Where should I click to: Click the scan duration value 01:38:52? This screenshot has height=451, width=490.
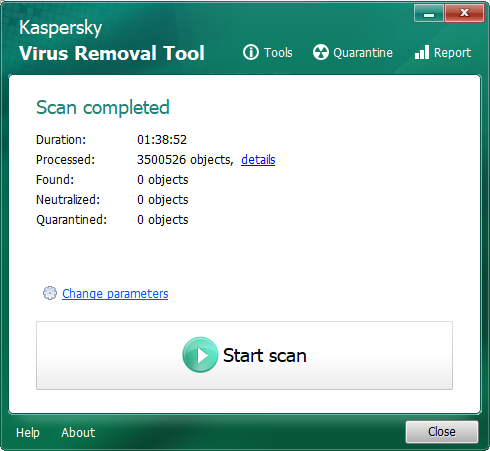pos(162,140)
